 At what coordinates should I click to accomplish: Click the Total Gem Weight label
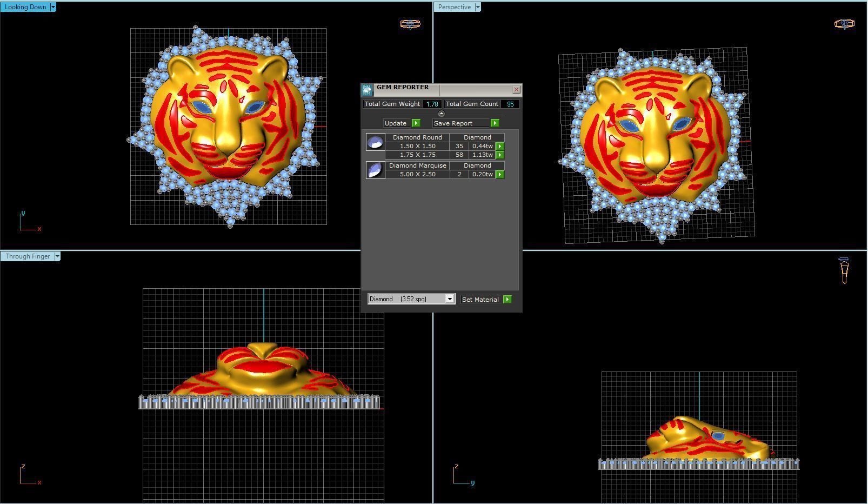pos(392,104)
